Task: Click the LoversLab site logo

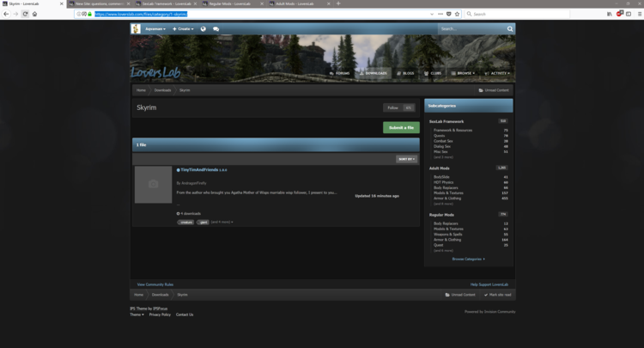Action: pos(155,72)
